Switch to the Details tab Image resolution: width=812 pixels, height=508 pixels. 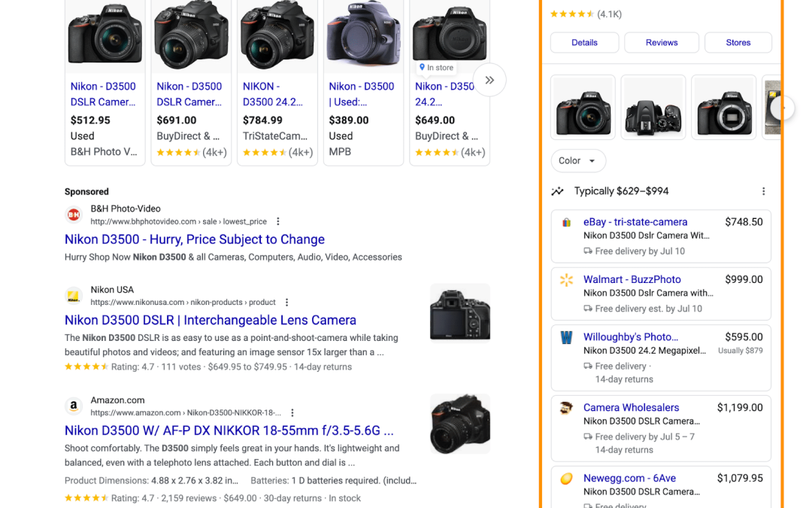(584, 42)
